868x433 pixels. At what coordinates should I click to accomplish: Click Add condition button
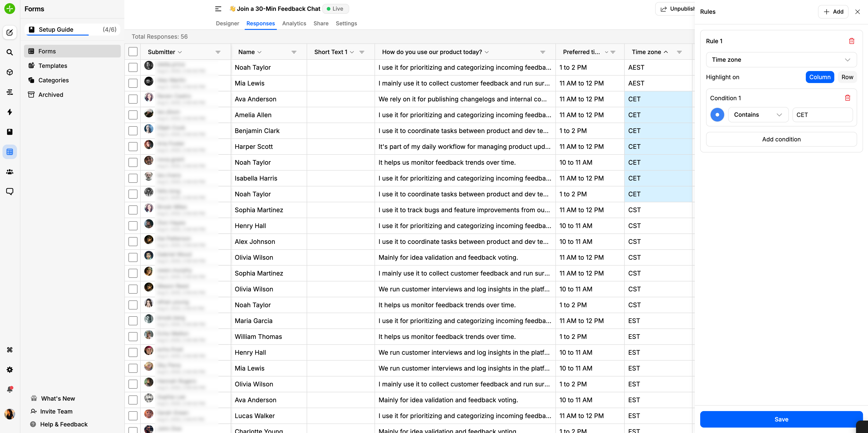coord(781,139)
